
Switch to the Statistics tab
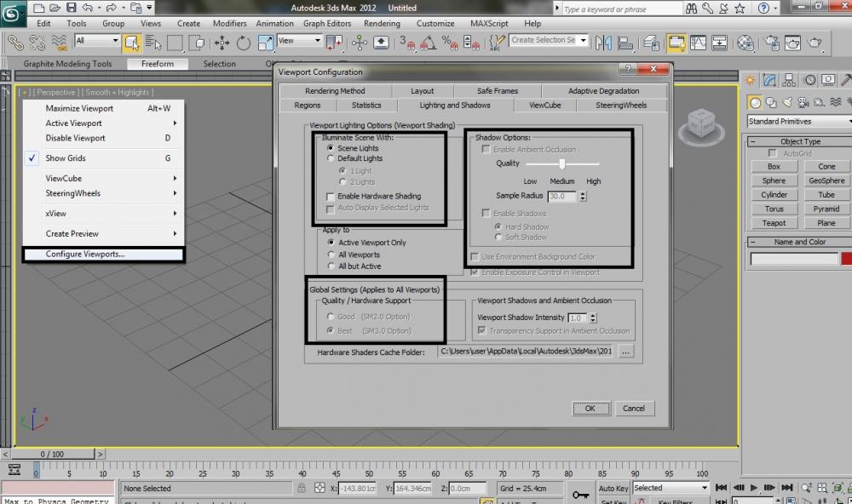click(x=366, y=106)
